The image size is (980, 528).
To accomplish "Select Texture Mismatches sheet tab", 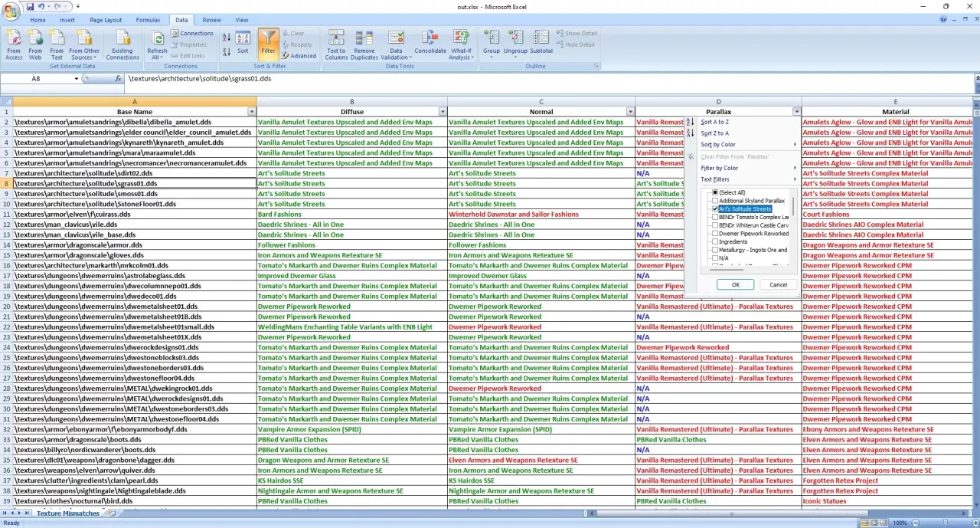I will point(68,513).
